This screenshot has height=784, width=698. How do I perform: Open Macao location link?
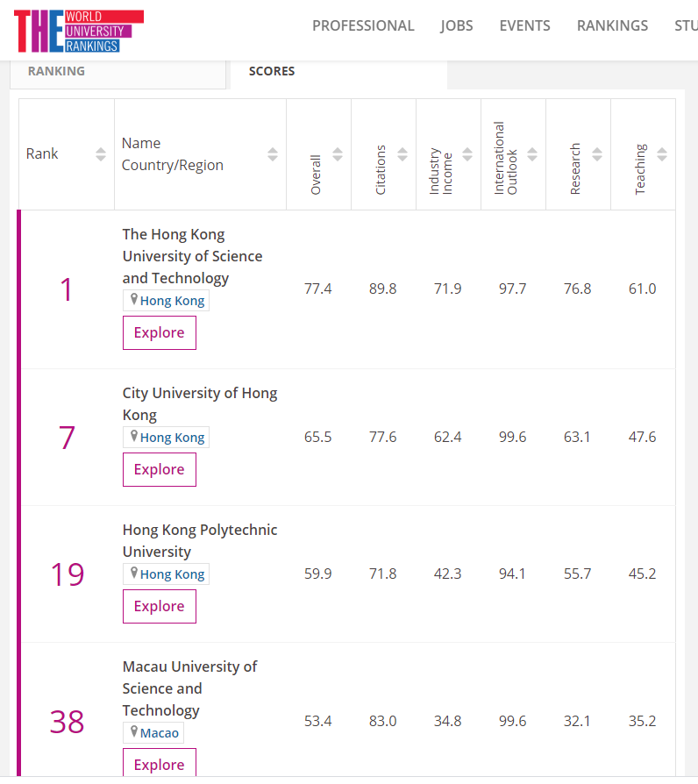[153, 733]
